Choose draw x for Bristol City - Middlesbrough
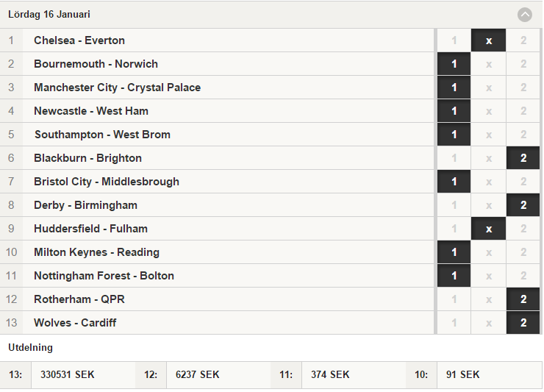Screen dimensions: 544x392 pos(488,182)
